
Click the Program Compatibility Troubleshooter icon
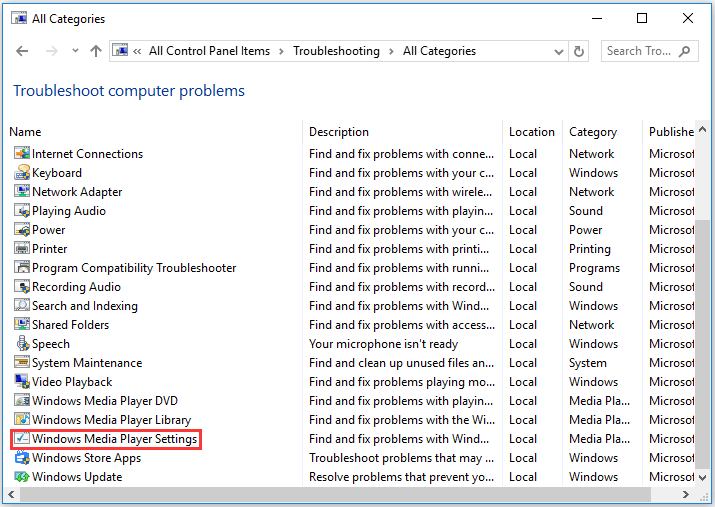21,268
